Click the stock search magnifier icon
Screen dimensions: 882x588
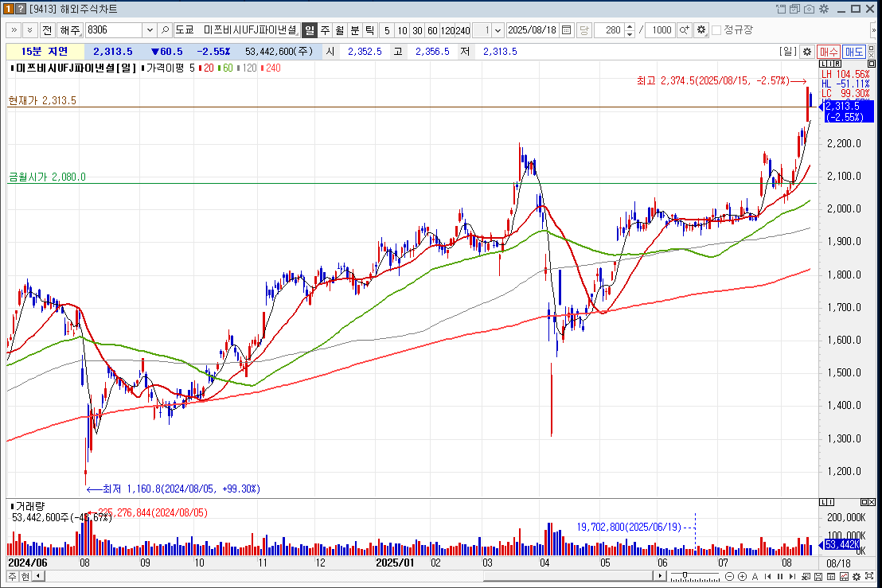(166, 30)
